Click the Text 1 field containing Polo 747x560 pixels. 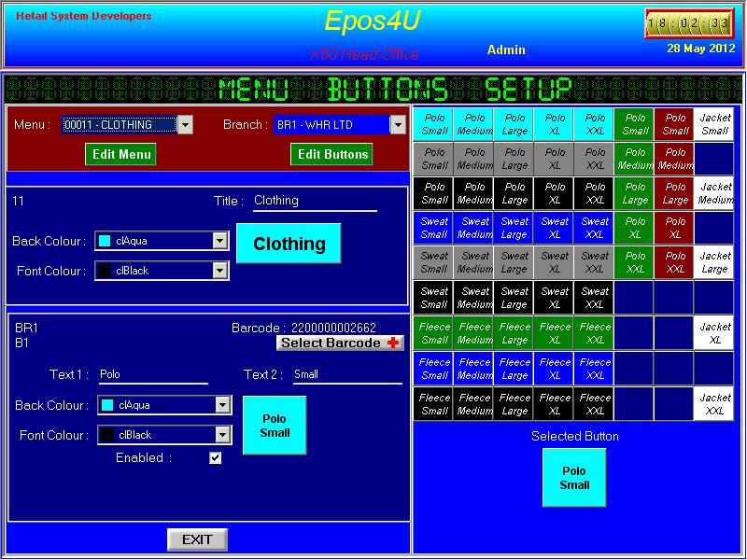click(153, 374)
